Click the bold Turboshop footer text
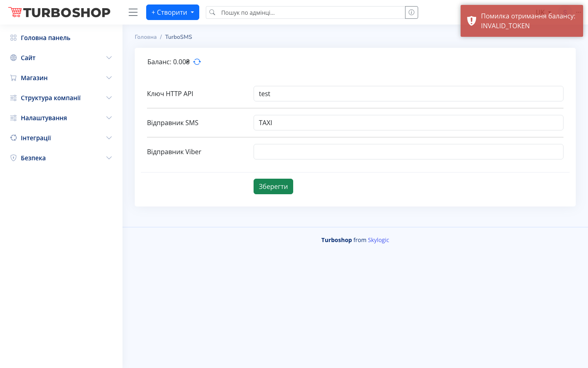The image size is (588, 368). [336, 240]
